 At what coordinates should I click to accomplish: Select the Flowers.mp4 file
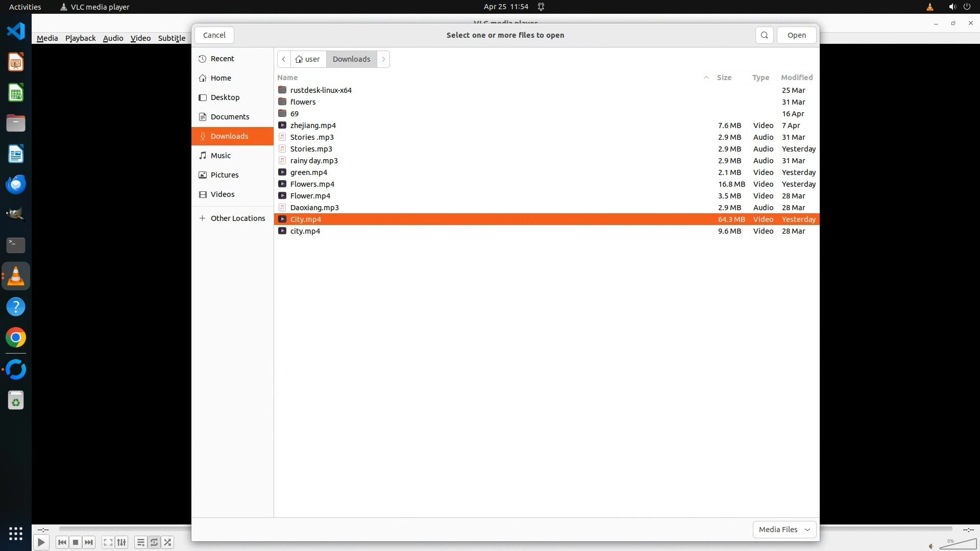click(312, 184)
